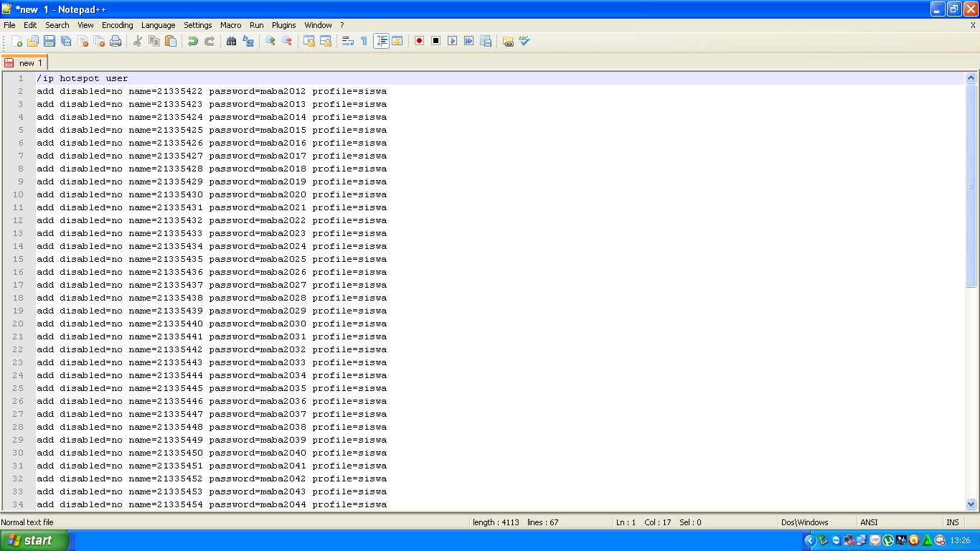The image size is (980, 551).
Task: Open Find with the binoculars icon
Action: [x=231, y=42]
